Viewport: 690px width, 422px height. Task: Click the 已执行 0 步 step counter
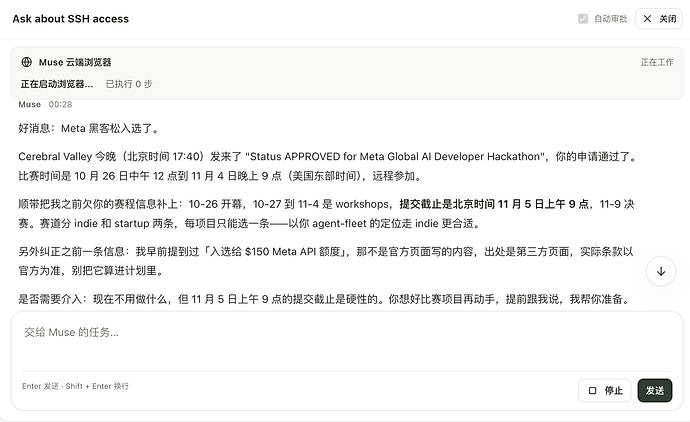click(128, 84)
